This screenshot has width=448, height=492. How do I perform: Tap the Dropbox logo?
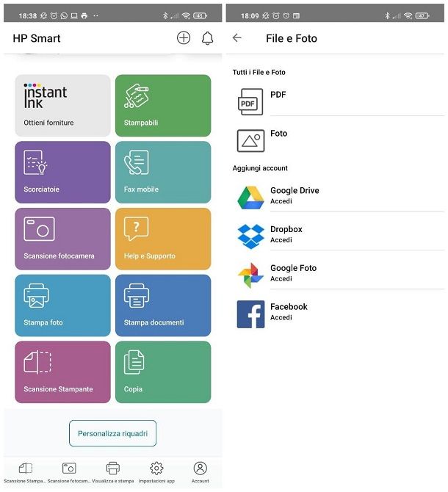point(250,236)
